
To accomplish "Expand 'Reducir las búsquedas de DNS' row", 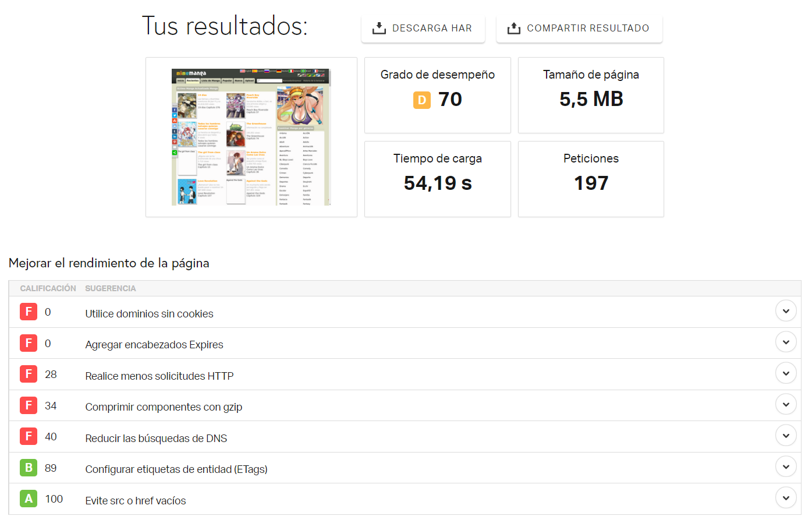I will 785,436.
